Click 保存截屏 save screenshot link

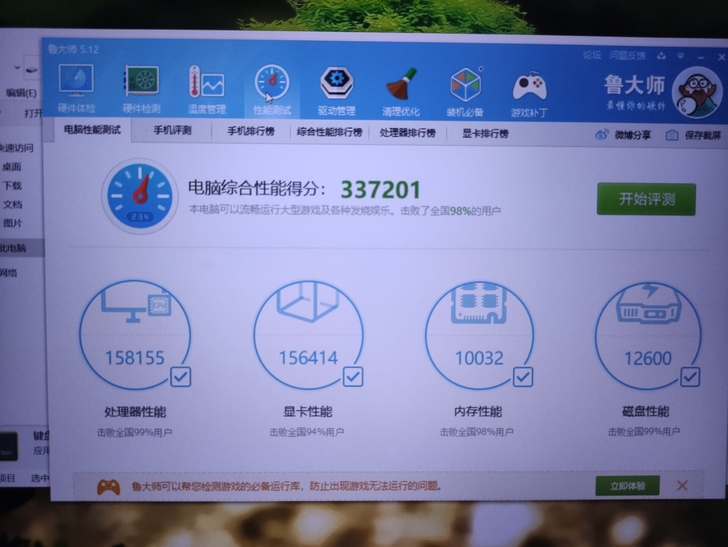[x=694, y=135]
